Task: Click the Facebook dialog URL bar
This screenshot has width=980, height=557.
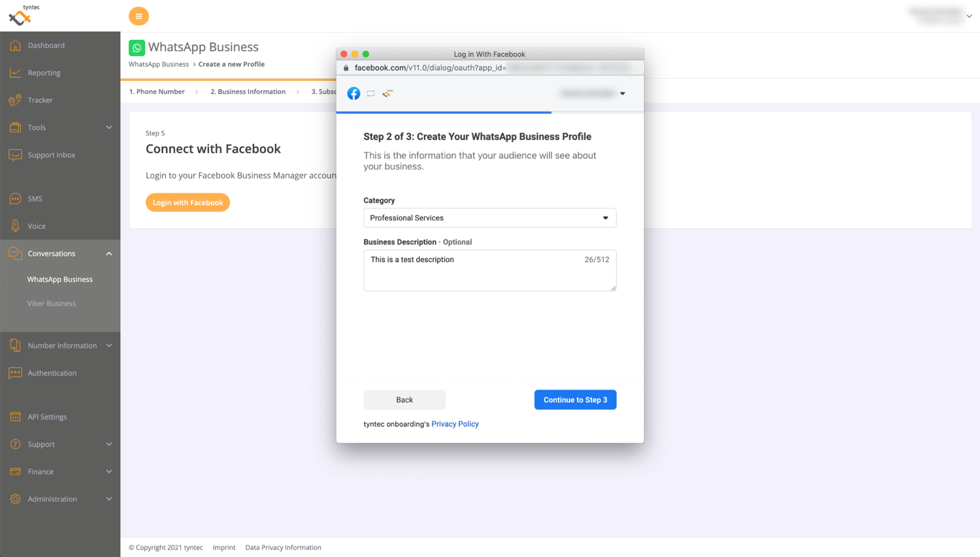Action: (x=490, y=67)
